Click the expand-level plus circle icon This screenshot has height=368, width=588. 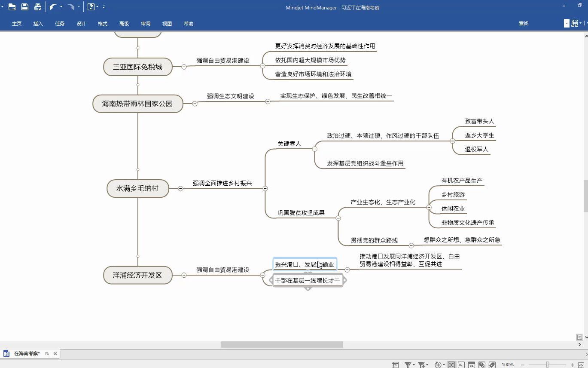(438, 365)
